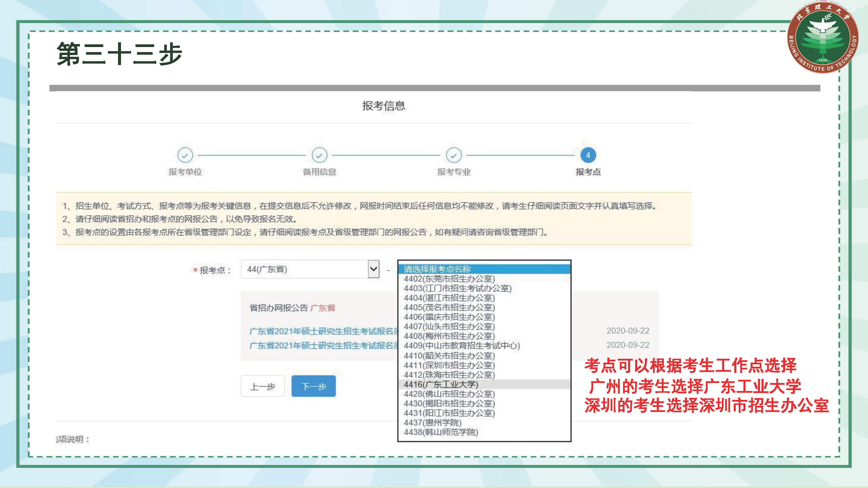Select 4411(深圳市招生办公室) option
Image resolution: width=868 pixels, height=488 pixels.
449,365
